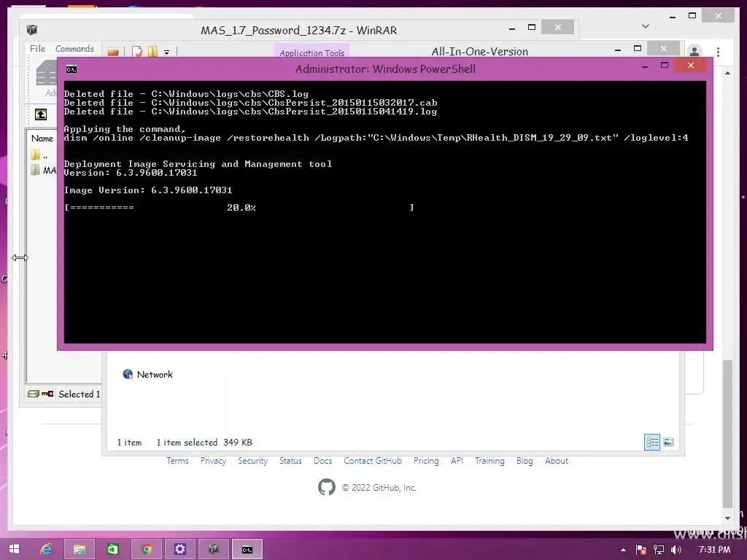Screen dimensions: 747x560
Task: Open GitHub About footer link
Action: (x=557, y=461)
